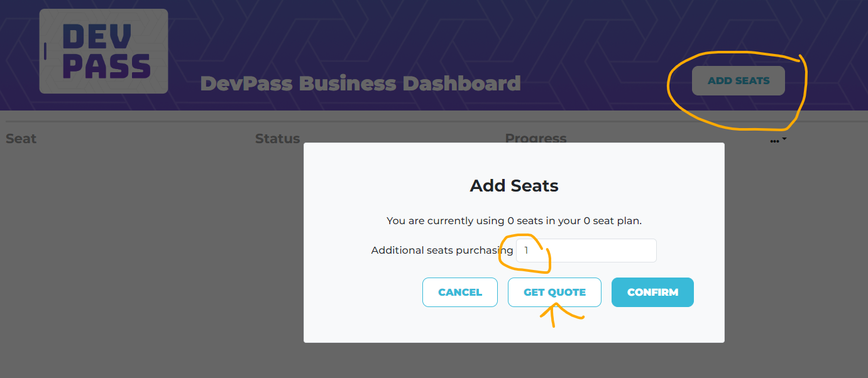Request a price with GET QUOTE
Screen dimensions: 868x378
click(554, 293)
